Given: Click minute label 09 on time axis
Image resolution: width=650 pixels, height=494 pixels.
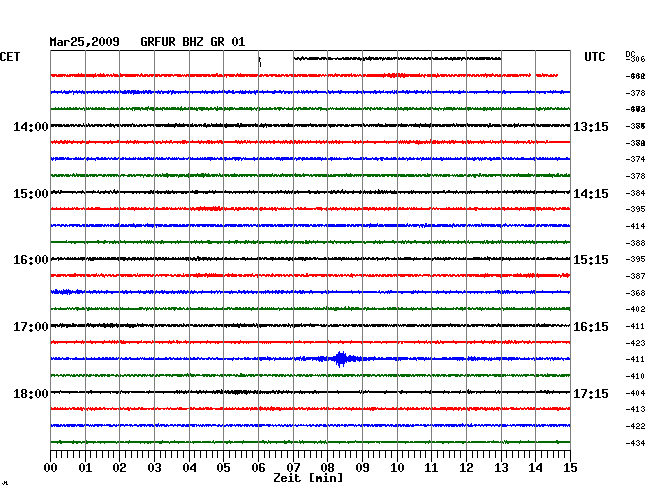Looking at the screenshot, I should 362,467.
